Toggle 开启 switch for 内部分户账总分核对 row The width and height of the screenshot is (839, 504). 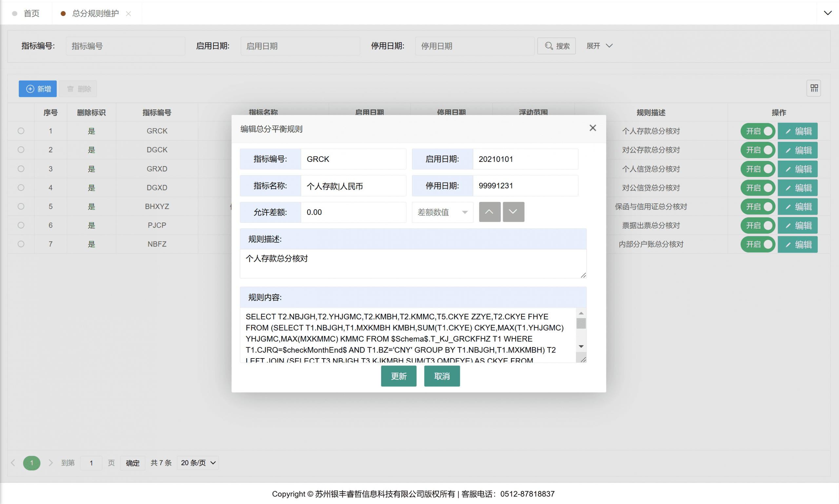758,244
